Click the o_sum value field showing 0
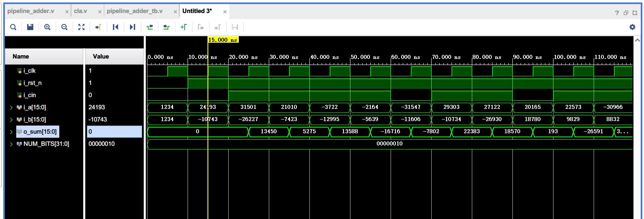 point(114,132)
